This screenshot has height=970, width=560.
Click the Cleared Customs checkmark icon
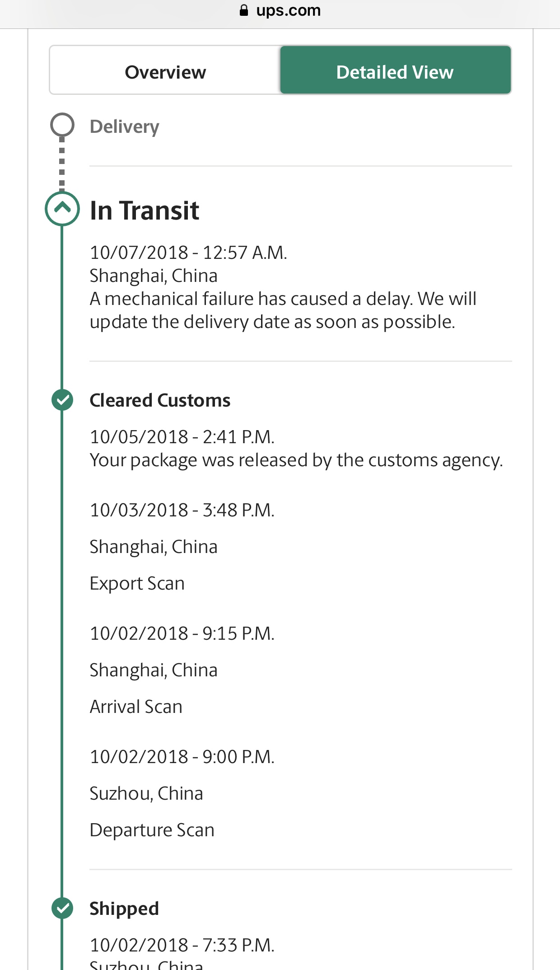click(62, 400)
